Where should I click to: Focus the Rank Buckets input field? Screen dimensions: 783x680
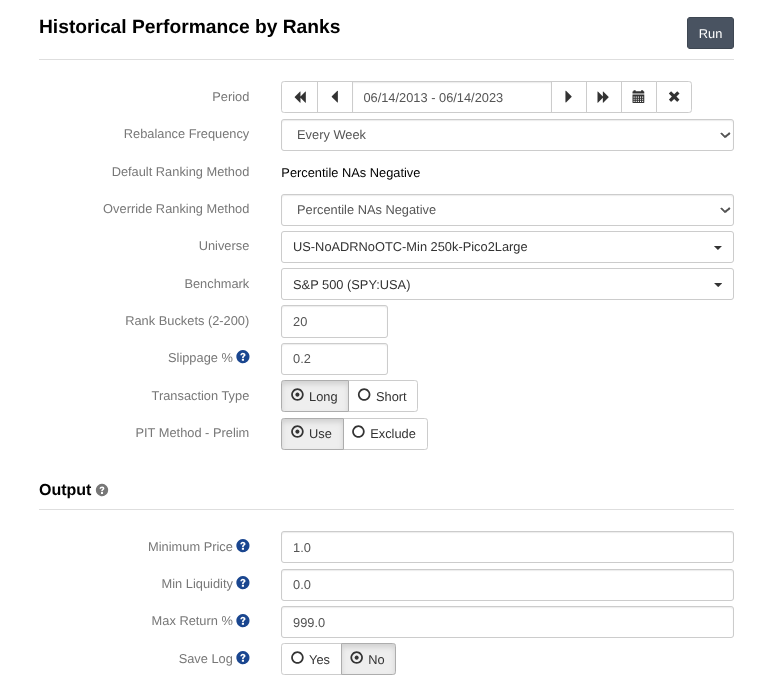pos(335,322)
